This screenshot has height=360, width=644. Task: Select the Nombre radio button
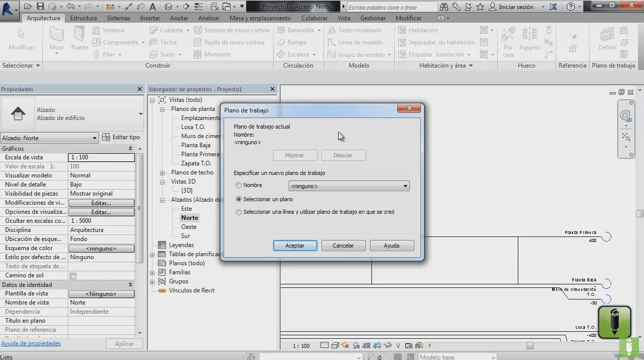click(x=239, y=186)
